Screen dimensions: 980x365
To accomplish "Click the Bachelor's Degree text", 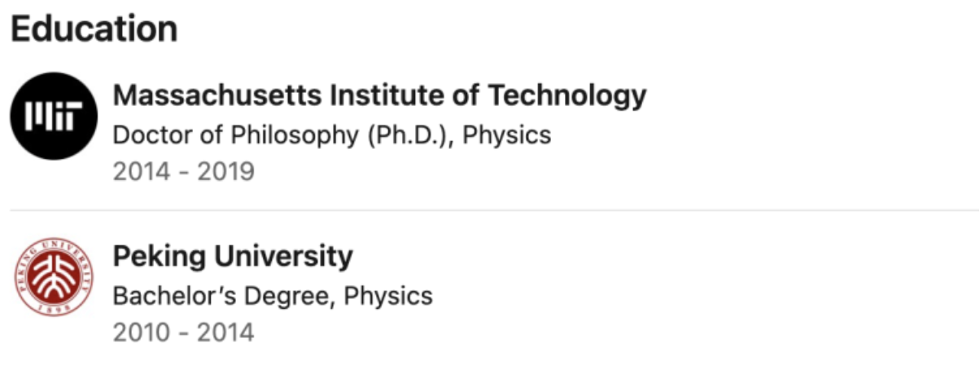I will [x=221, y=295].
